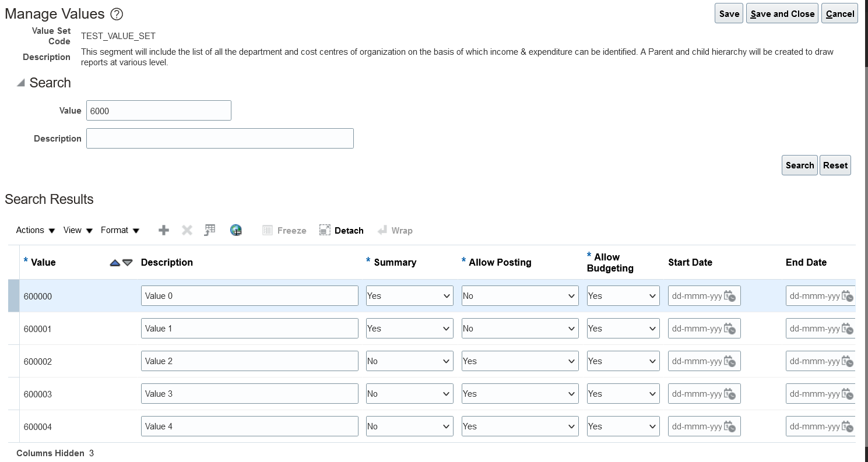Screen dimensions: 868x462
Task: Open Summary dropdown for Value 0
Action: [409, 296]
